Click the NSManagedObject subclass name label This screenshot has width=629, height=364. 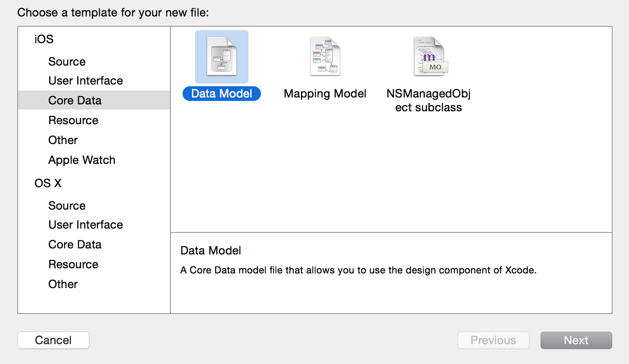(x=428, y=100)
